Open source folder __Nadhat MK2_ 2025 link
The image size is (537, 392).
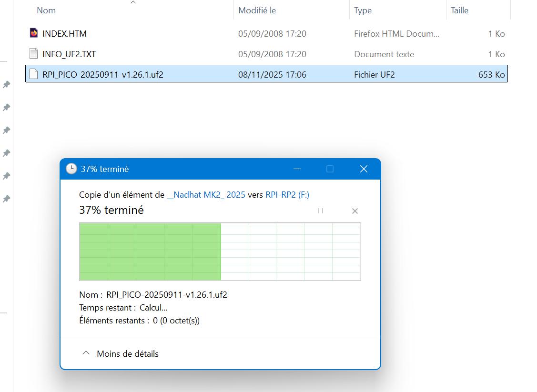206,195
